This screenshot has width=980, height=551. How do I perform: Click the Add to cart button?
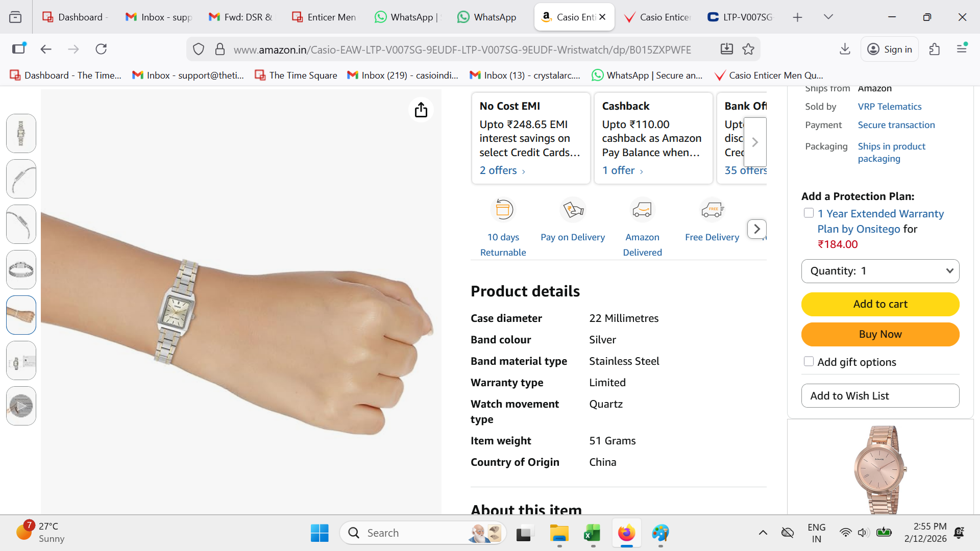pyautogui.click(x=880, y=304)
